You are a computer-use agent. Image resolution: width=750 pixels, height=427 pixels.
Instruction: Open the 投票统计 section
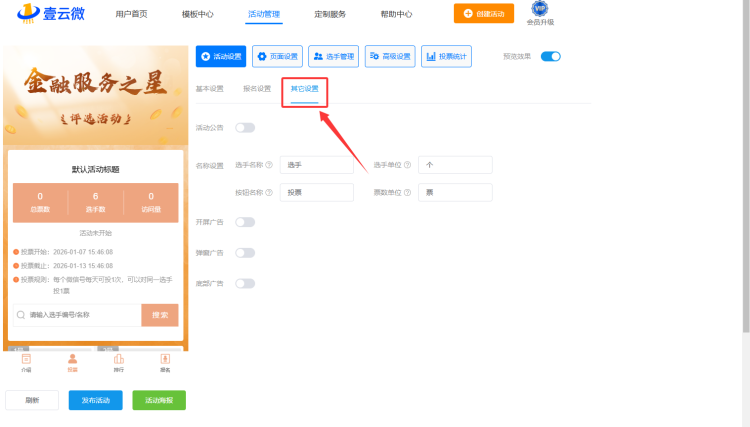pos(446,57)
